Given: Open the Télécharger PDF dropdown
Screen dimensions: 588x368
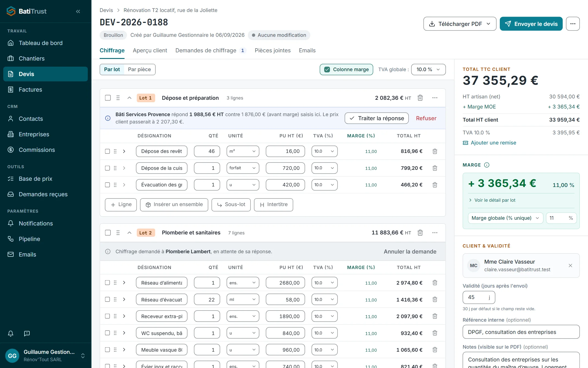Looking at the screenshot, I should pos(460,24).
